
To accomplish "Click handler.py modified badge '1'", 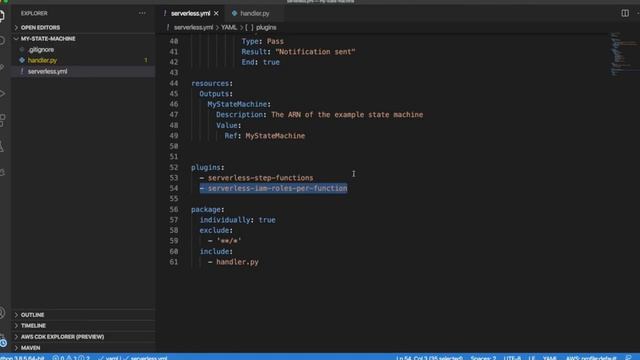I will [x=146, y=60].
